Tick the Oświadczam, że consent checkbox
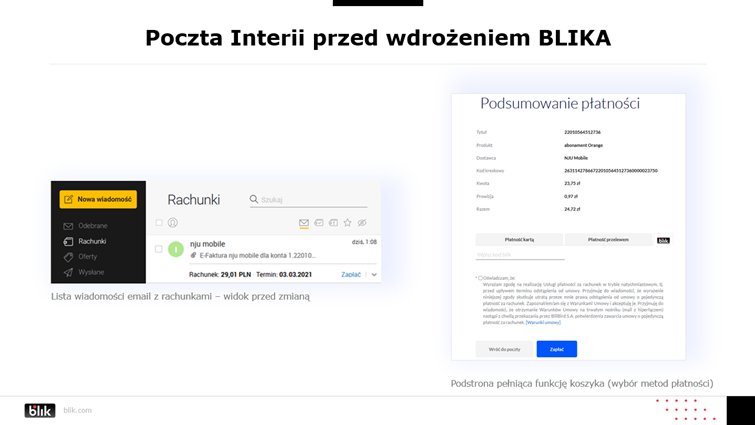 (x=480, y=278)
